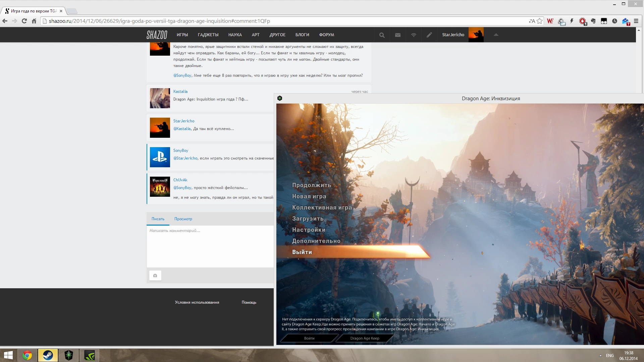Reload the page with the refresh icon
The width and height of the screenshot is (644, 362).
(x=24, y=21)
